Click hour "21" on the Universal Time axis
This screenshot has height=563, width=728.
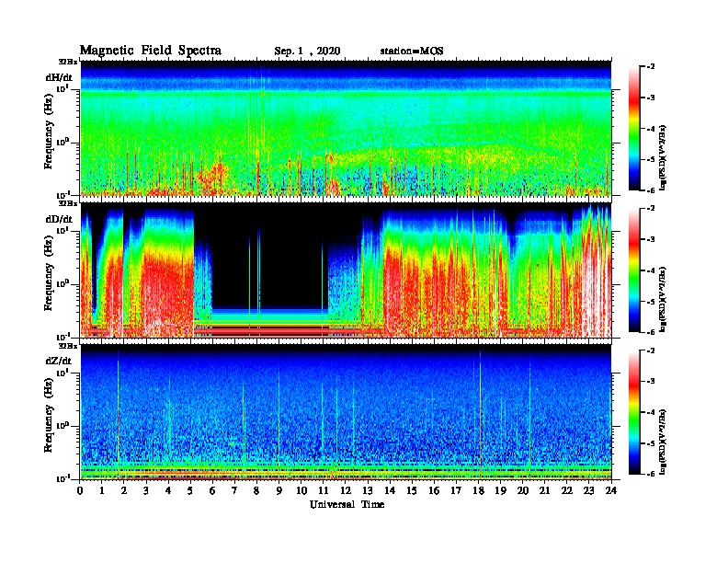tap(544, 490)
